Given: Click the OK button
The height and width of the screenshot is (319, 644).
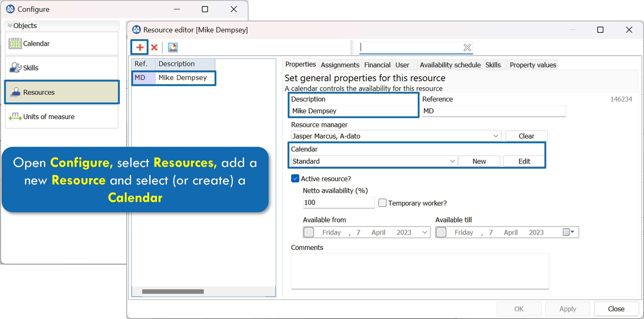Looking at the screenshot, I should coord(519,309).
